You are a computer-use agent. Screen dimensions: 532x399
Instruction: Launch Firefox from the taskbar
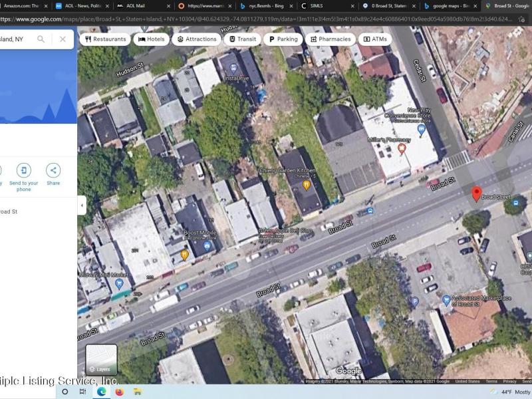(120, 392)
